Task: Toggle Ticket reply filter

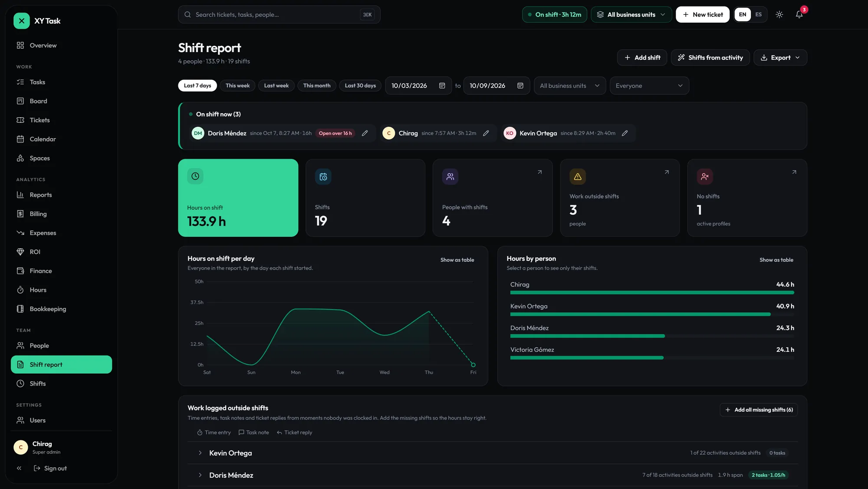Action: 294,433
